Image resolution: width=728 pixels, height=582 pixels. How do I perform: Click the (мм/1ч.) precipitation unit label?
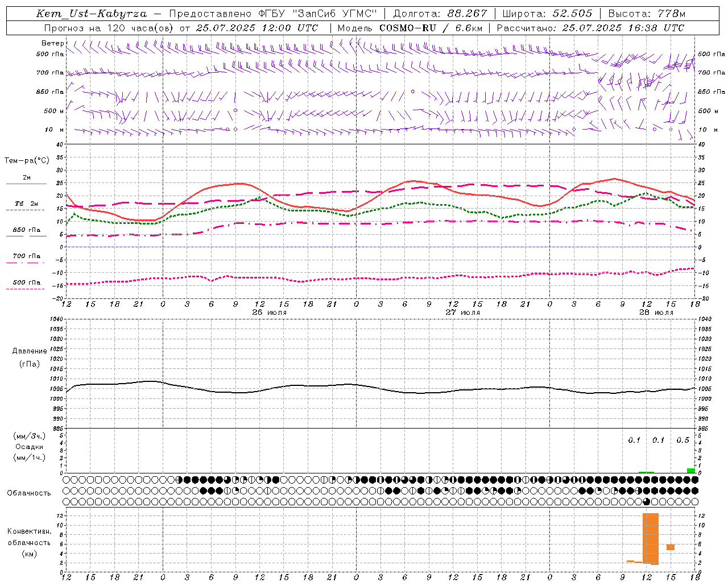30,458
